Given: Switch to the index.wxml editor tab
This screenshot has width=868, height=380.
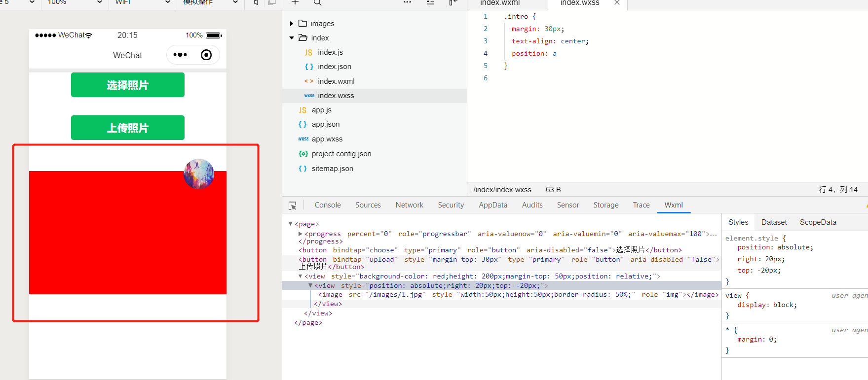Looking at the screenshot, I should 500,3.
